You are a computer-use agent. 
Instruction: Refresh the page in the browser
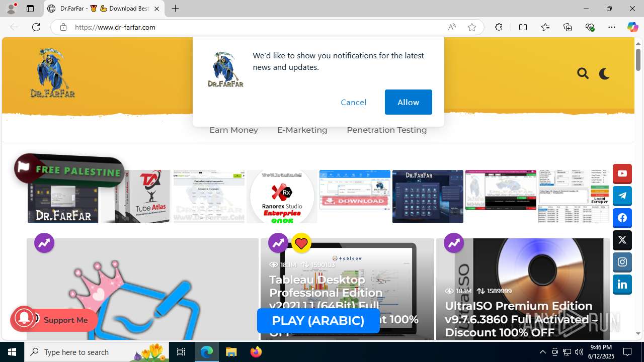(36, 27)
